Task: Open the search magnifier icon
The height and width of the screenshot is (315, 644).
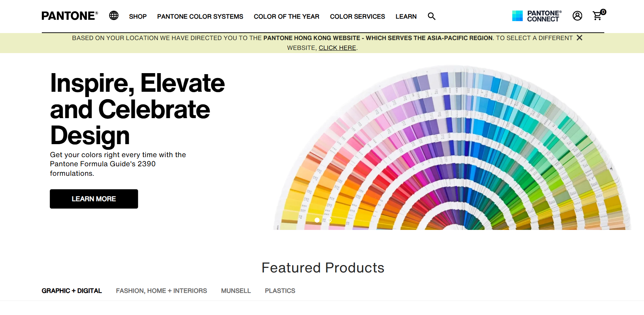Action: (432, 16)
